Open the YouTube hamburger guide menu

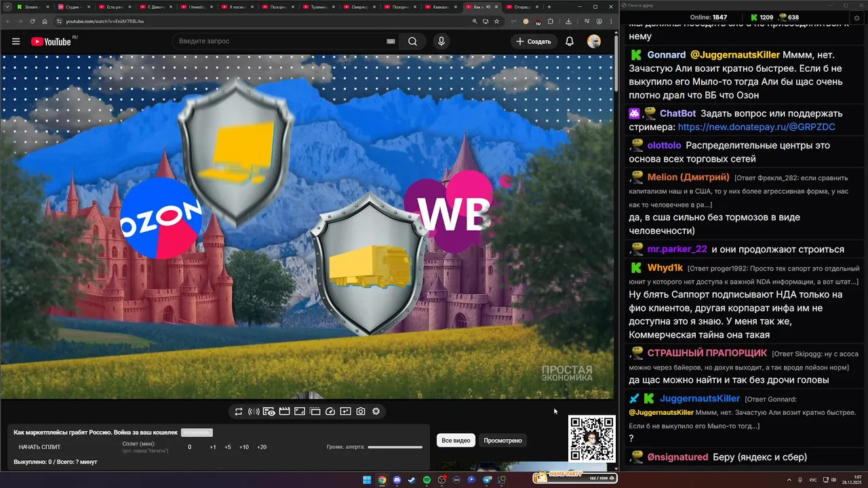pos(16,41)
